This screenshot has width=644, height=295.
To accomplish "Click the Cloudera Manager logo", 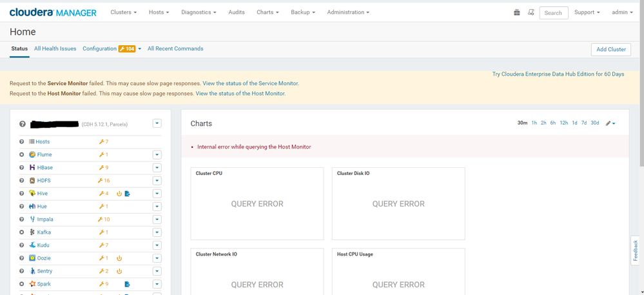I will (x=53, y=12).
